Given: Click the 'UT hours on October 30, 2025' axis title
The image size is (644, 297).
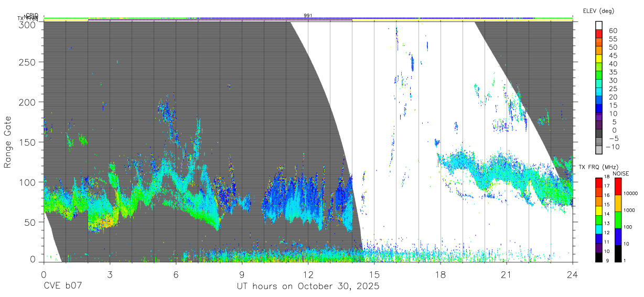Looking at the screenshot, I should tap(308, 287).
